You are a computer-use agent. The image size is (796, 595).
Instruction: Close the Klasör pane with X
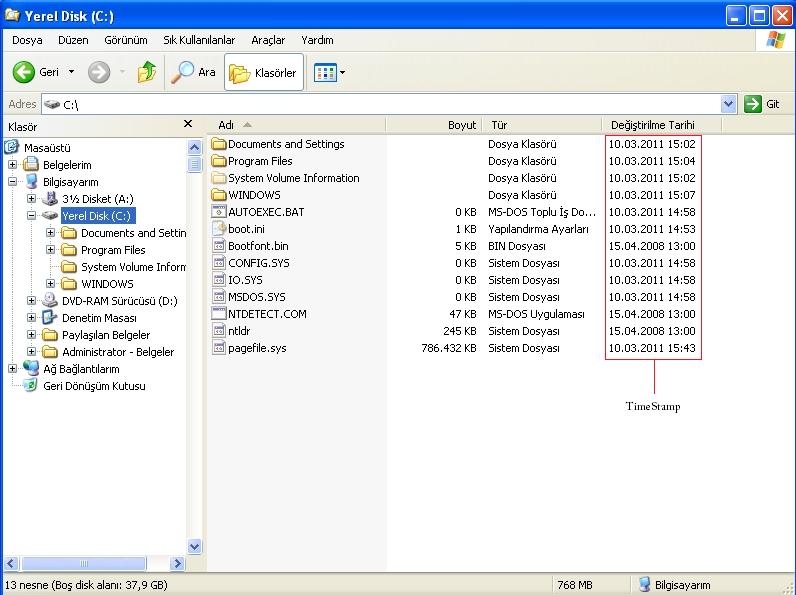[188, 124]
